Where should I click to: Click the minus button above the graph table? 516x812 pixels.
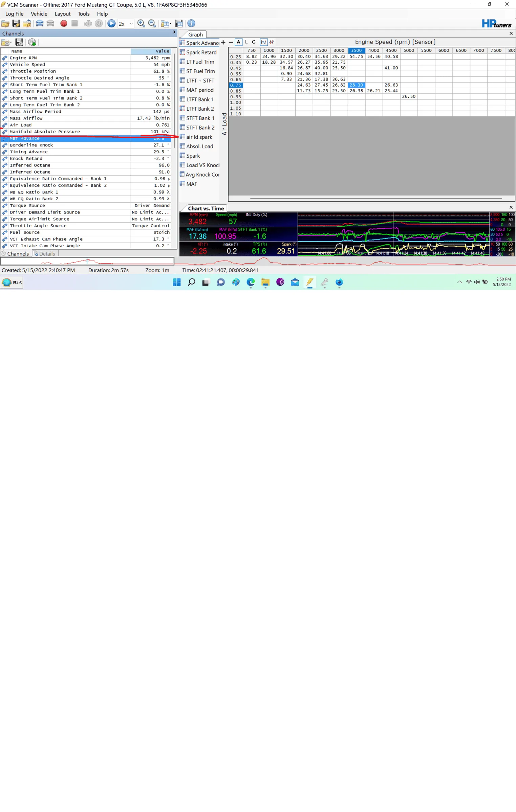pyautogui.click(x=231, y=42)
